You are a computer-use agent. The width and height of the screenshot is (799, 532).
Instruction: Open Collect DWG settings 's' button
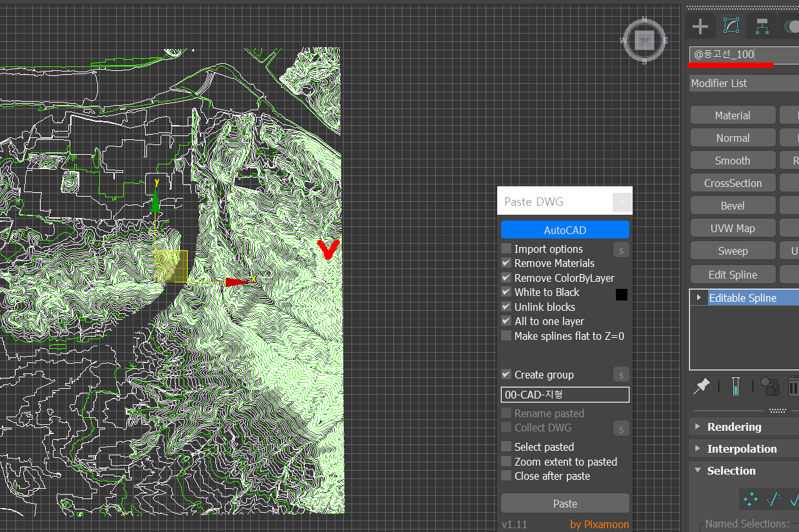(621, 428)
